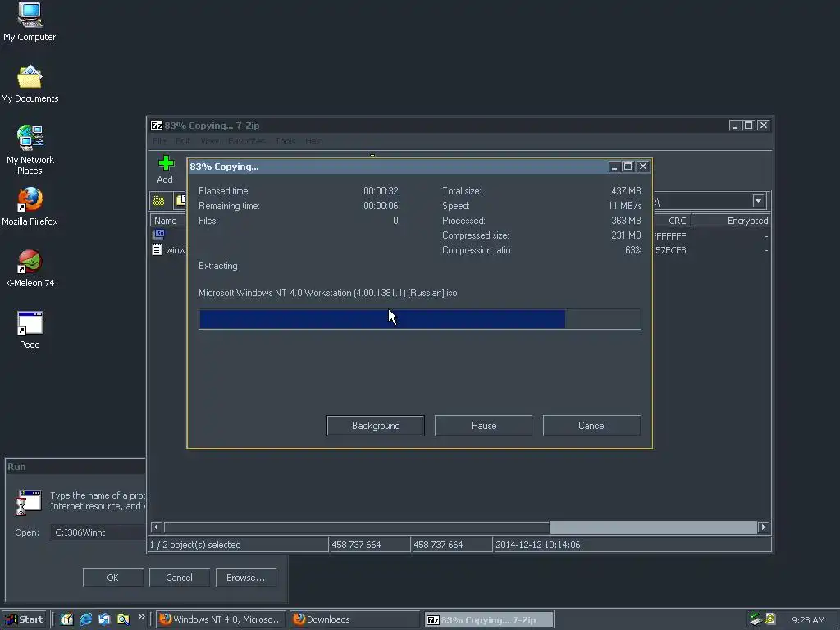Select the ISO file icon in the 7-Zip list
The width and height of the screenshot is (840, 630).
click(x=158, y=234)
